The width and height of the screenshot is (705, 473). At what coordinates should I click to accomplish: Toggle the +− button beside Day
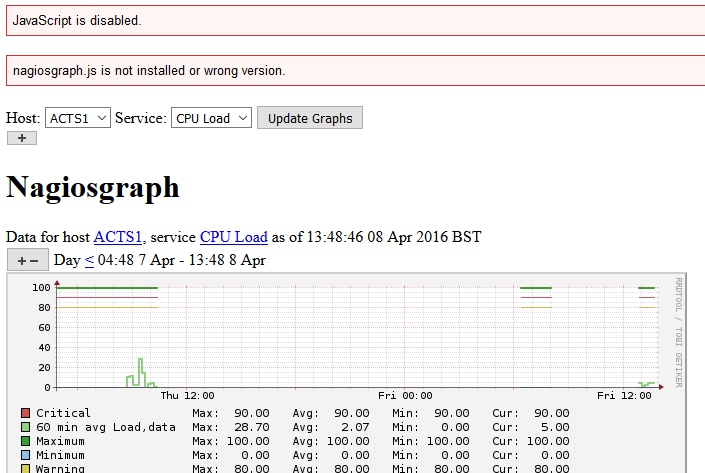point(28,260)
